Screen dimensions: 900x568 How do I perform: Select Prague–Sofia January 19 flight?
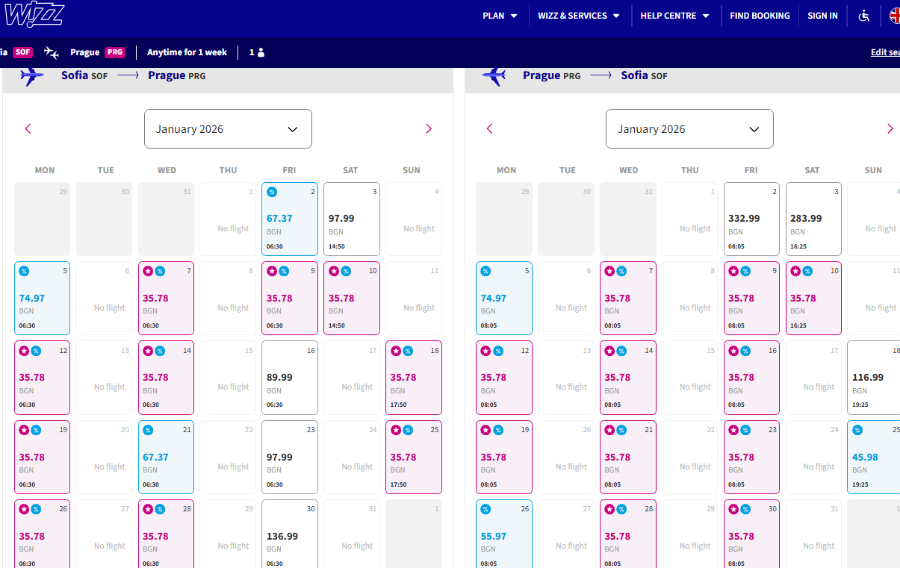(504, 457)
